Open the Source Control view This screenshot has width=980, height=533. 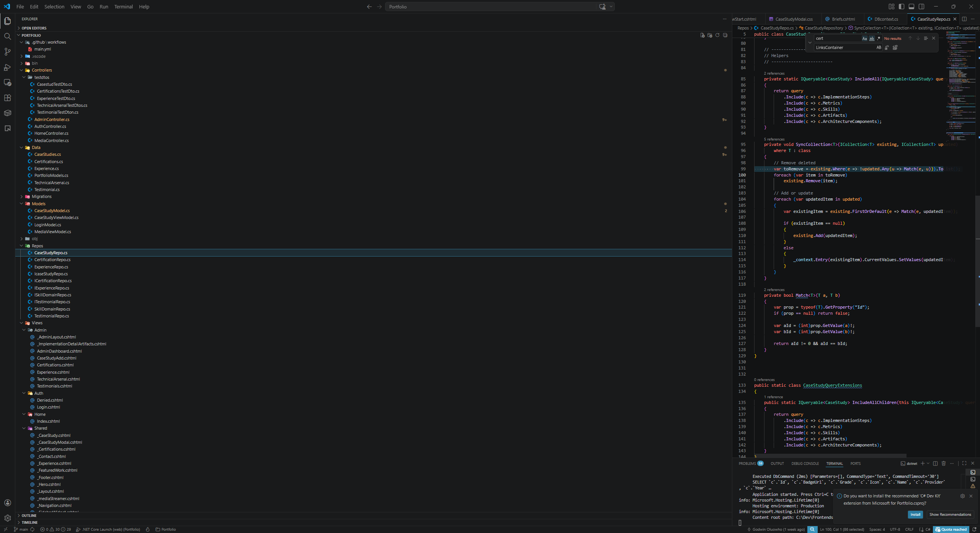(x=8, y=52)
